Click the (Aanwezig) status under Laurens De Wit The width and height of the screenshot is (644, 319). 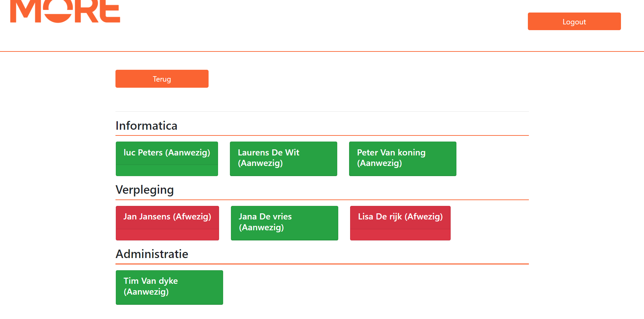[260, 163]
